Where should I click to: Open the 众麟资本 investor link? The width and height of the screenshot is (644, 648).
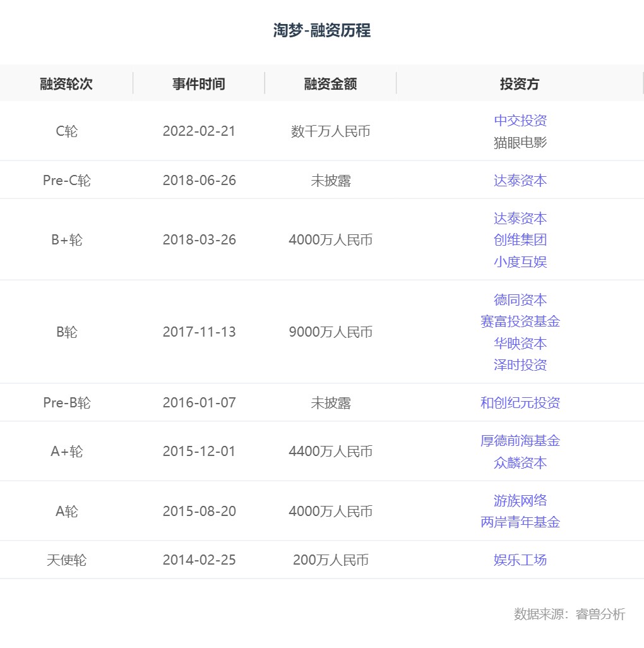[x=520, y=462]
